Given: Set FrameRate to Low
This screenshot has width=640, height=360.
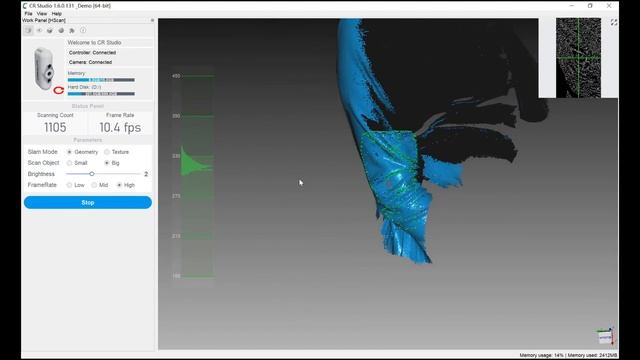Looking at the screenshot, I should pos(69,185).
